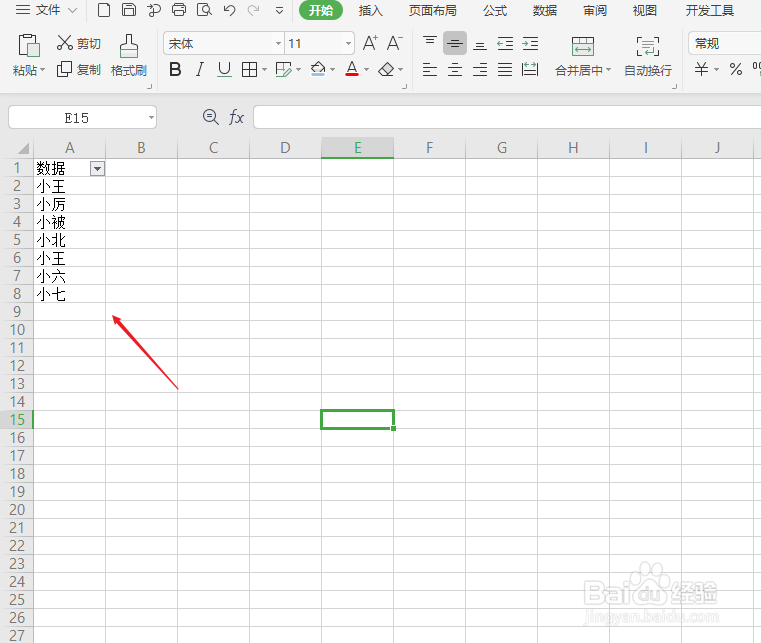Click the fill color bucket icon
Image resolution: width=761 pixels, height=643 pixels.
click(318, 69)
